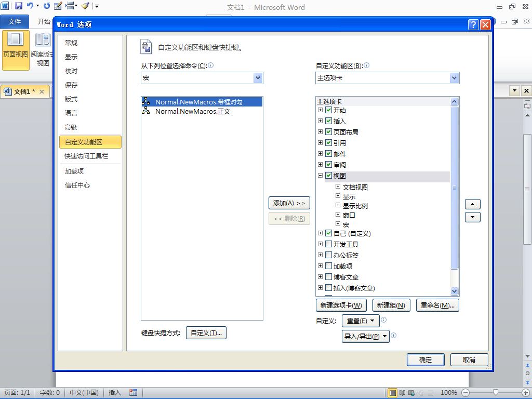Enable the 办公标签 checkbox
The width and height of the screenshot is (532, 399).
coord(328,255)
